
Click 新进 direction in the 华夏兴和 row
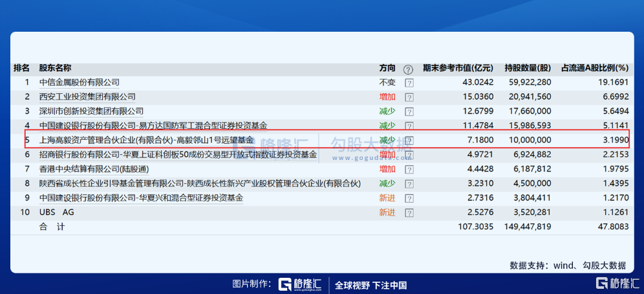point(387,198)
